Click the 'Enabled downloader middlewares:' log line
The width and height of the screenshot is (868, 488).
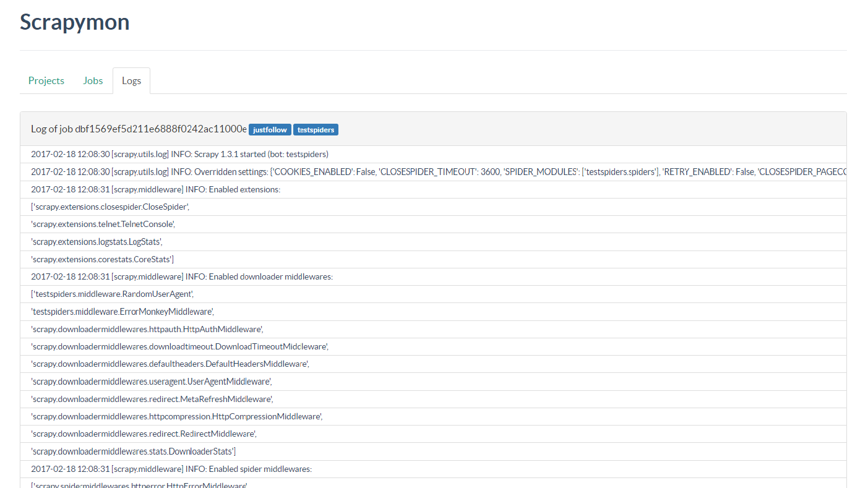click(x=433, y=277)
